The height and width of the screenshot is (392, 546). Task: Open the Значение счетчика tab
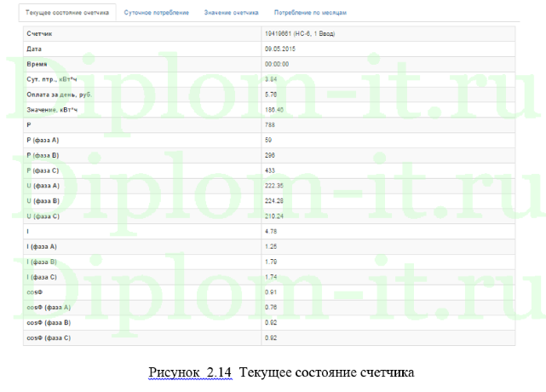click(x=231, y=13)
